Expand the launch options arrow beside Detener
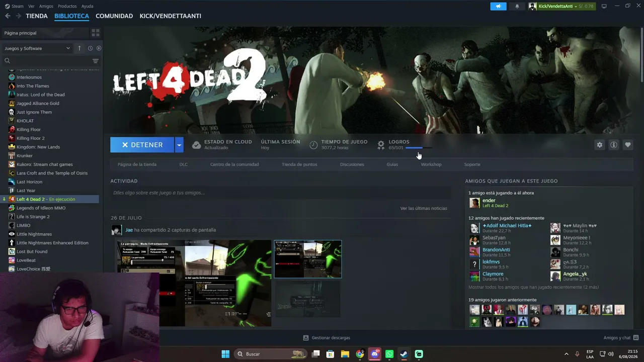 coord(179,145)
